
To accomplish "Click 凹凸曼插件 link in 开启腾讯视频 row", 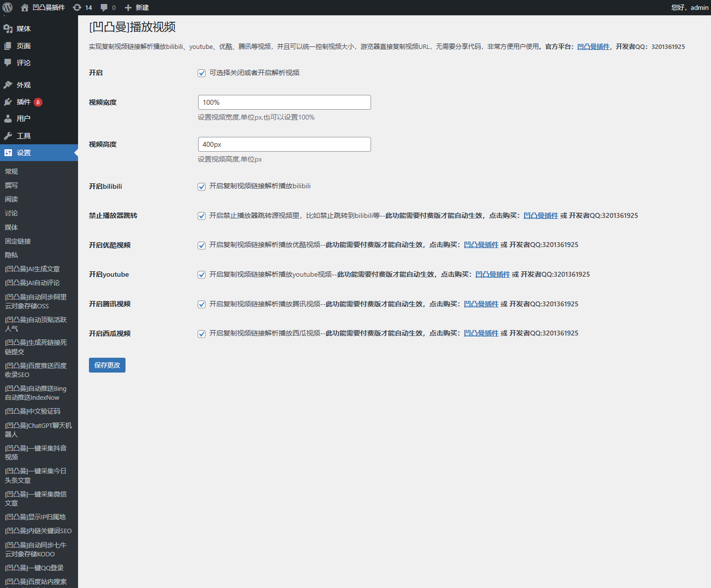I will (x=481, y=304).
